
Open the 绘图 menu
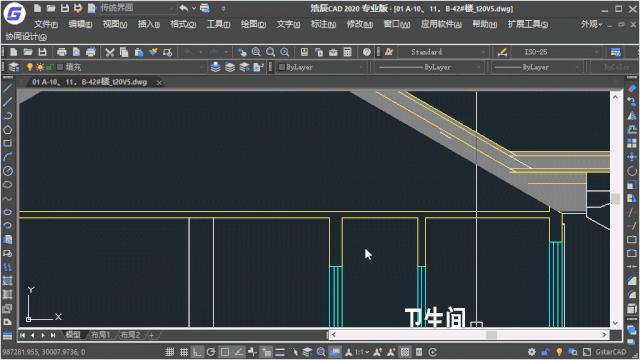(x=253, y=24)
